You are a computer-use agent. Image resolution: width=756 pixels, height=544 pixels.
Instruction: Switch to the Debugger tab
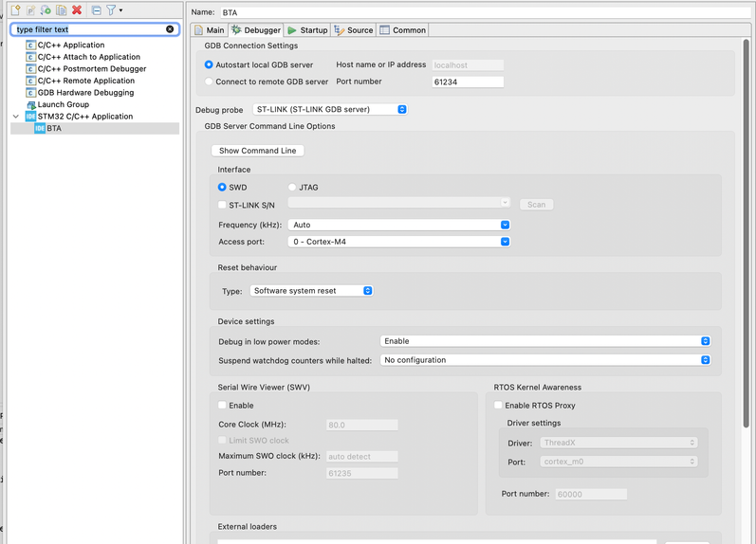256,30
